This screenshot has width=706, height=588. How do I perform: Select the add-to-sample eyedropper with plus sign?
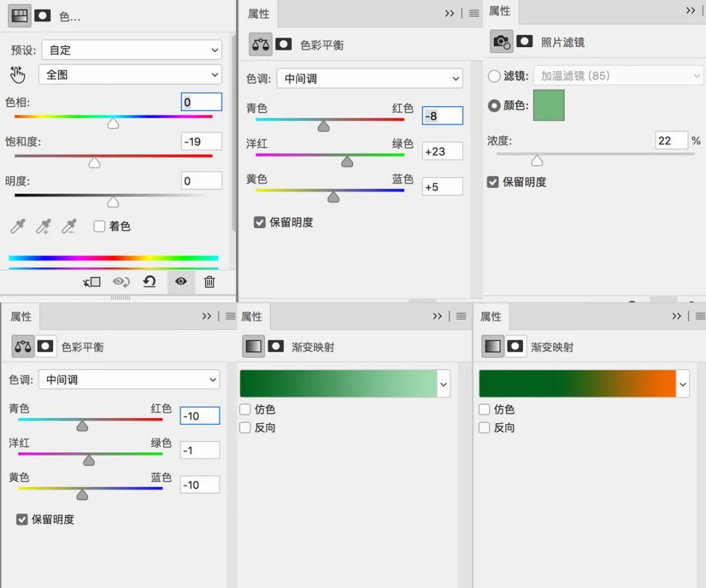(x=43, y=227)
